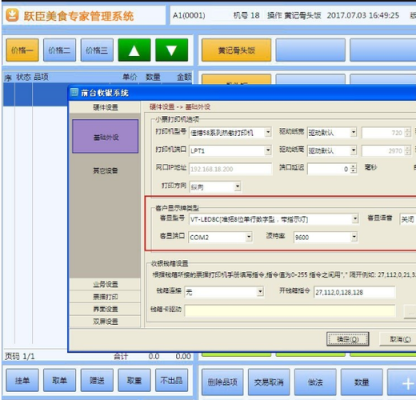
Task: Click the 不出品 button
Action: (x=172, y=380)
